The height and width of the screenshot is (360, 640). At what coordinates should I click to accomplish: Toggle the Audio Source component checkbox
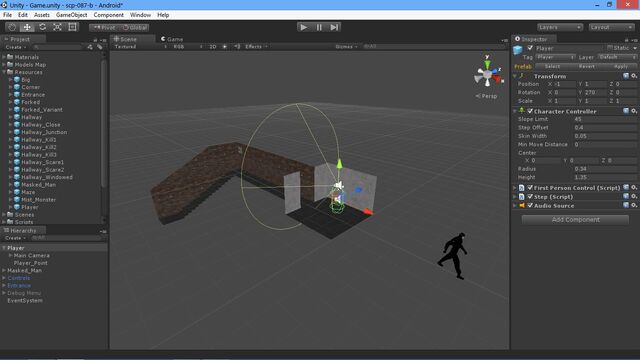(x=530, y=206)
